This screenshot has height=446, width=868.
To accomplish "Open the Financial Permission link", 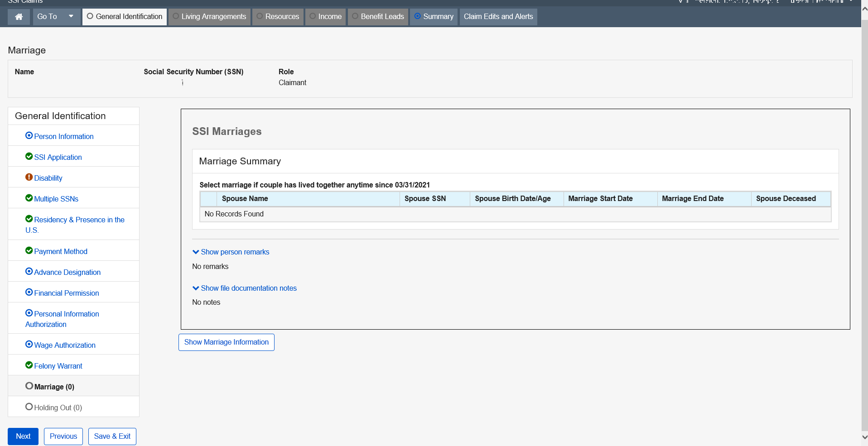I will [x=67, y=293].
